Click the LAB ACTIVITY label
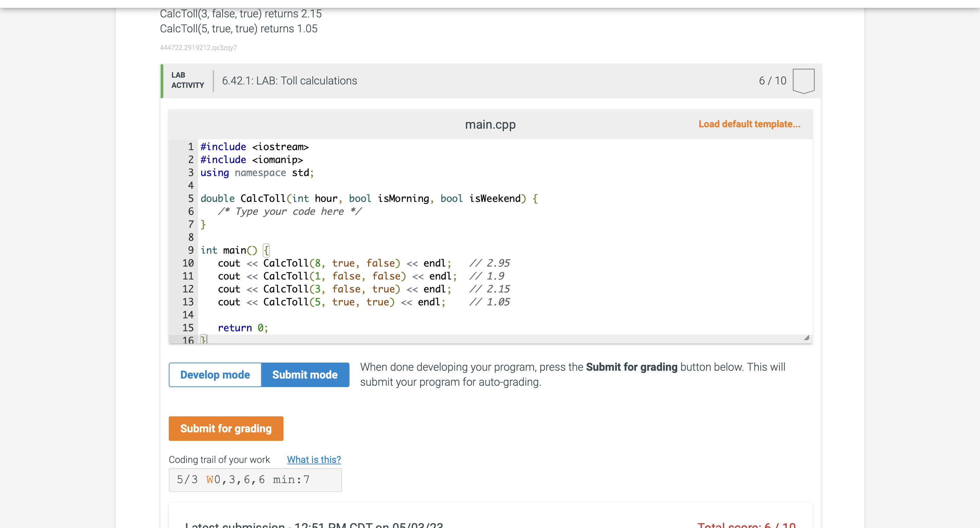This screenshot has height=528, width=980. pyautogui.click(x=187, y=80)
